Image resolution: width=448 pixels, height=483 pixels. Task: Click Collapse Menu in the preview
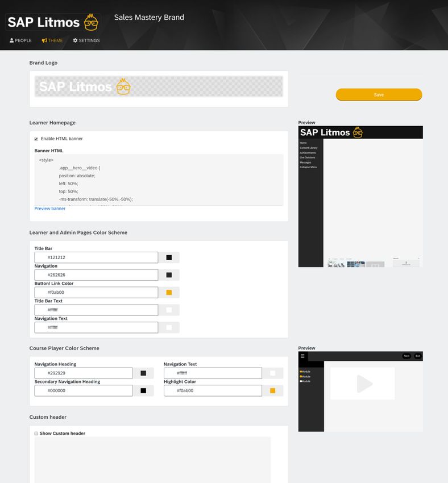click(308, 167)
